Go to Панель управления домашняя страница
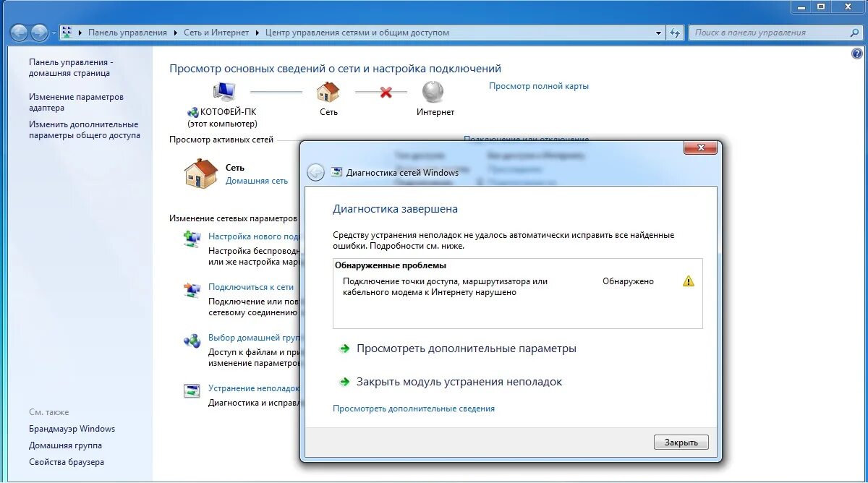This screenshot has height=483, width=868. (71, 67)
